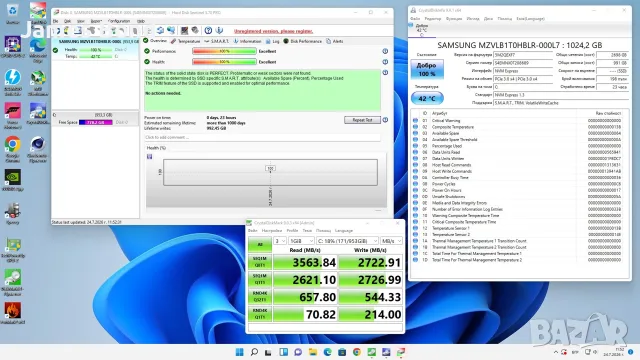640x360 pixels.
Task: Open the blue lightning-bolt desktop shortcut
Action: click(13, 82)
